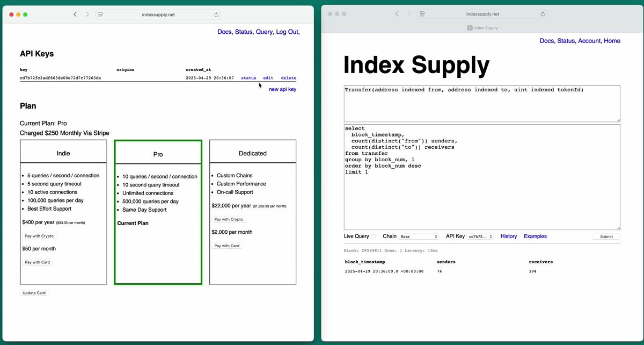Open Query link in left window
Viewport: 644px width, 345px height.
point(265,32)
